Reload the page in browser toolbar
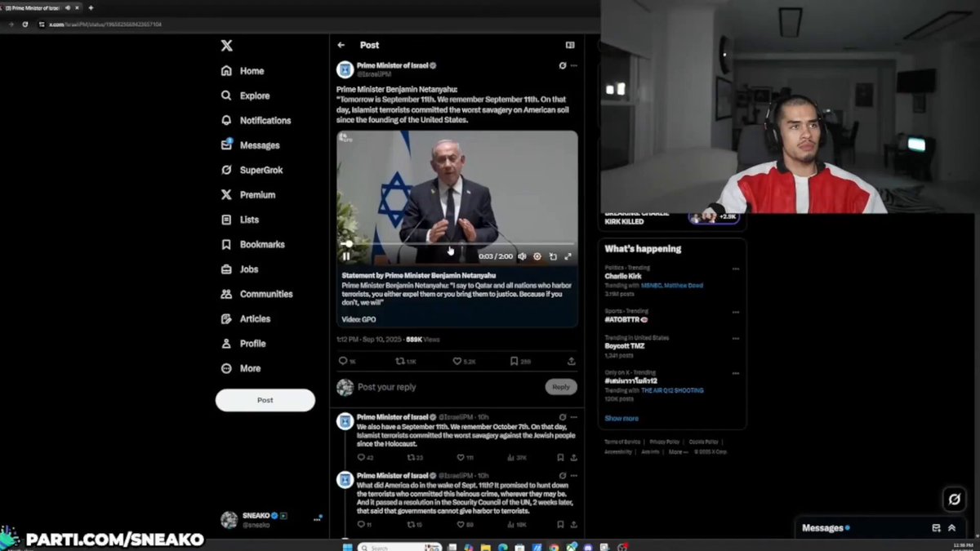The image size is (980, 551). click(x=25, y=24)
